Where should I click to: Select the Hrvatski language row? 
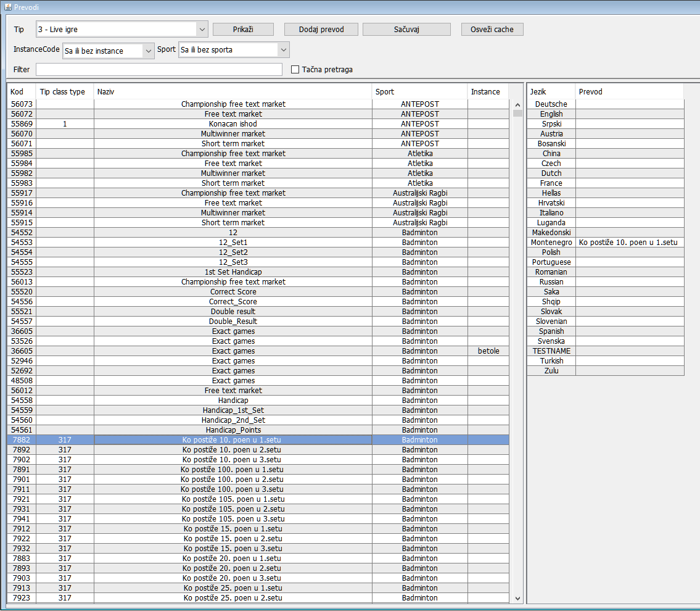pyautogui.click(x=606, y=203)
